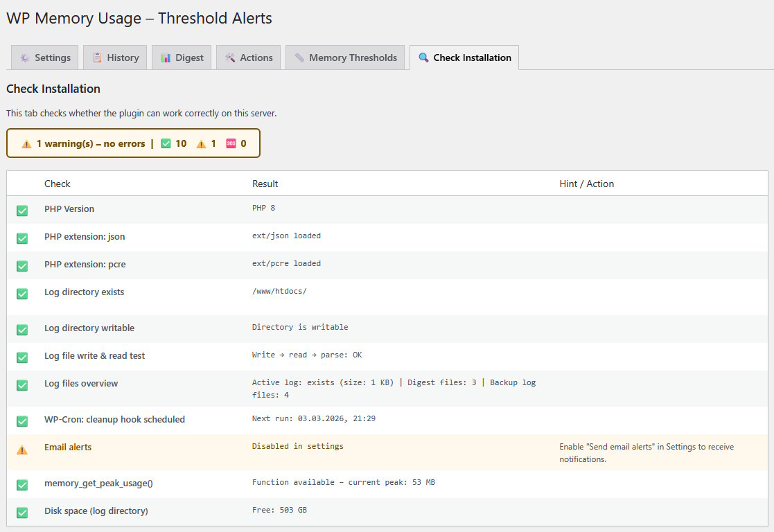Click the 'PHP Version' check name
774x532 pixels.
[69, 209]
